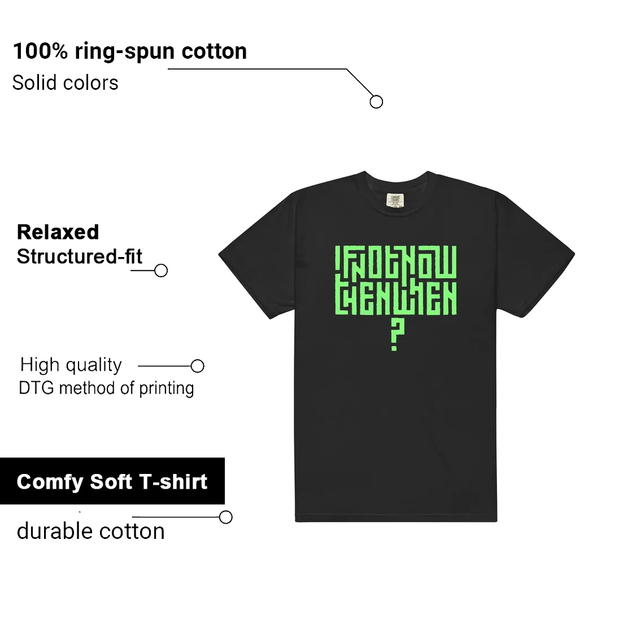
Task: Click the neck label tag on shirt
Action: (395, 201)
